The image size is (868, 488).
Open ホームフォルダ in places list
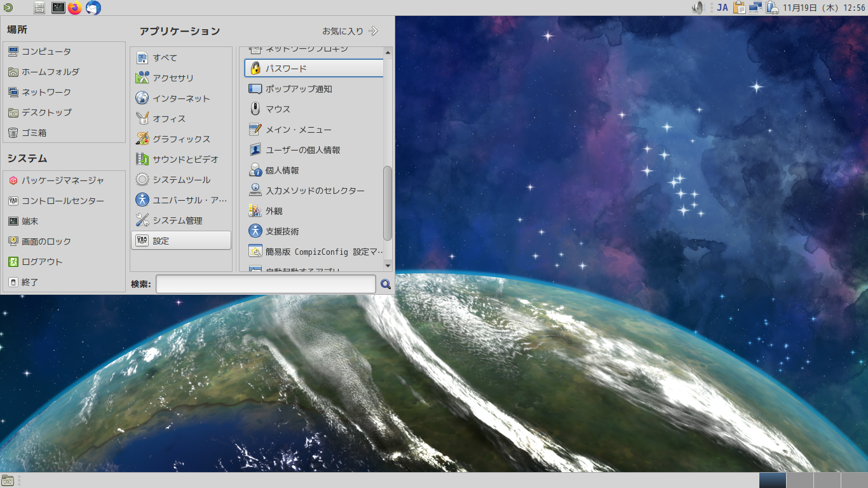click(x=64, y=72)
